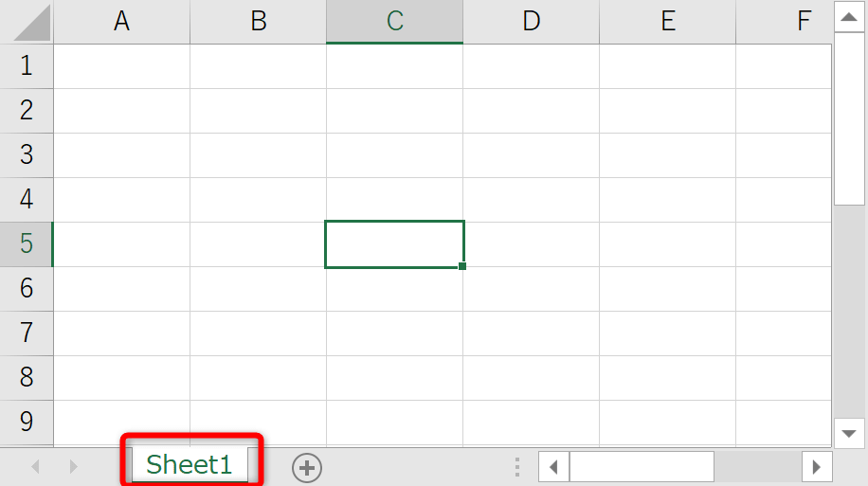Screen dimensions: 868x486
Task: Click the vertical scrollbar down arrow
Action: (x=848, y=433)
